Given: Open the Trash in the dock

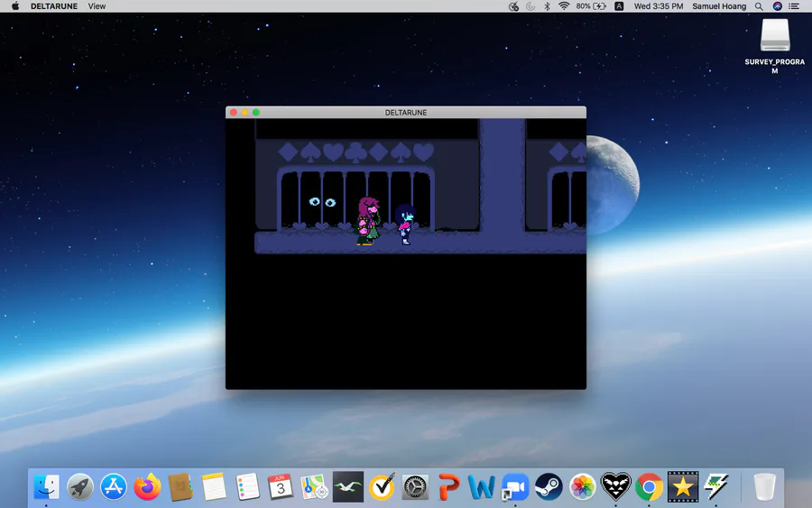Looking at the screenshot, I should pyautogui.click(x=764, y=486).
